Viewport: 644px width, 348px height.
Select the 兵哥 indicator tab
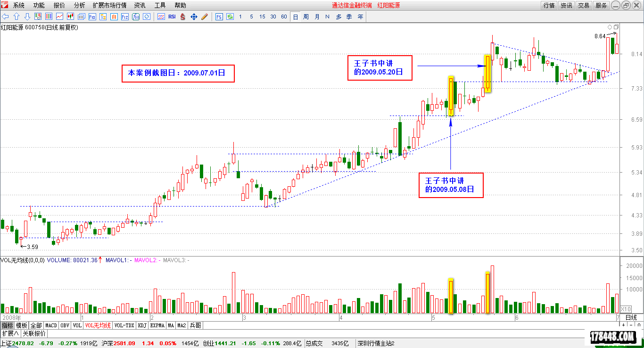coord(196,325)
